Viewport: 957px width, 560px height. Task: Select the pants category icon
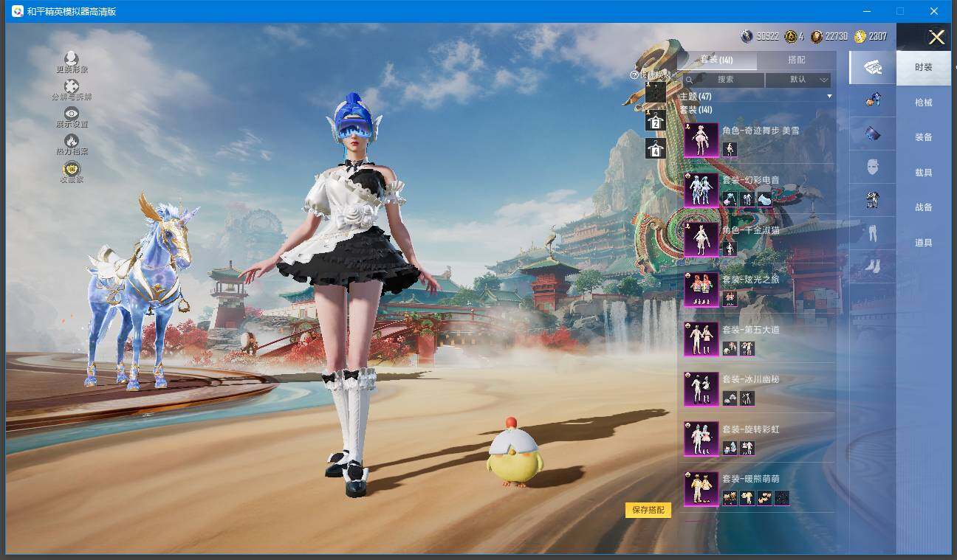tap(872, 234)
